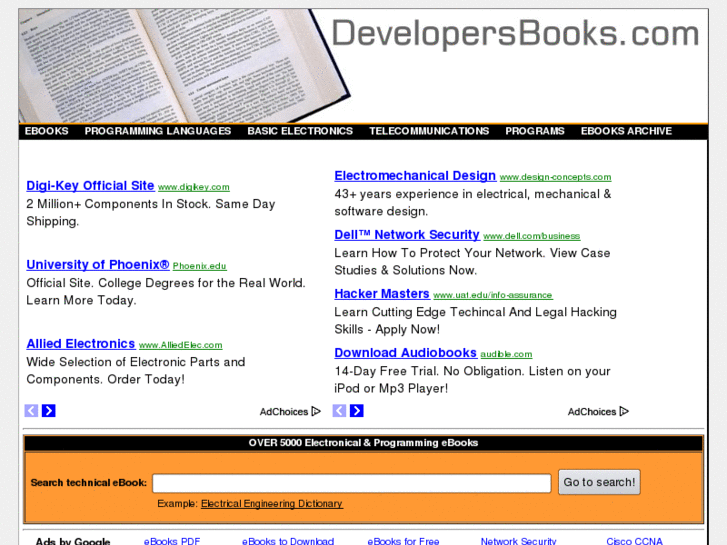Open BASIC ELECTRONICS menu
The height and width of the screenshot is (545, 727).
(x=300, y=131)
